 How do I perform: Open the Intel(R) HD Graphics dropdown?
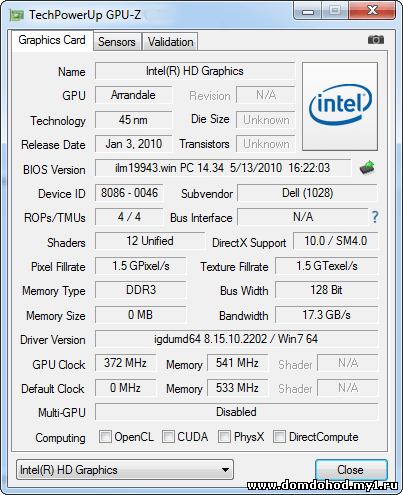pyautogui.click(x=125, y=470)
